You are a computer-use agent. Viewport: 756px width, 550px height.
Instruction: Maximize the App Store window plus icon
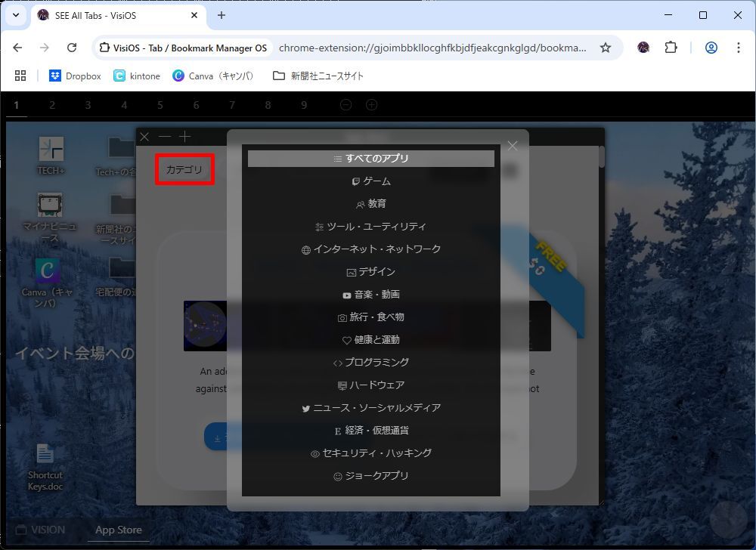coord(185,137)
